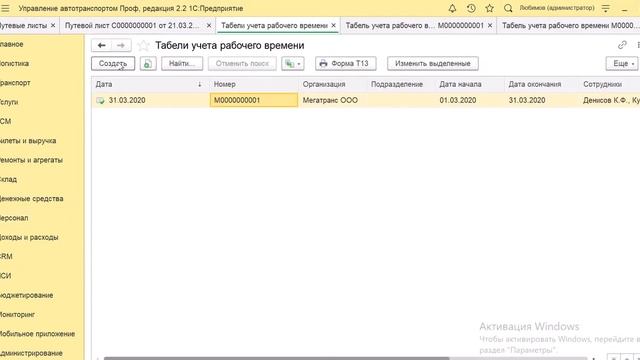Open global search magnifier
Screen dimensions: 640x360
[508, 8]
